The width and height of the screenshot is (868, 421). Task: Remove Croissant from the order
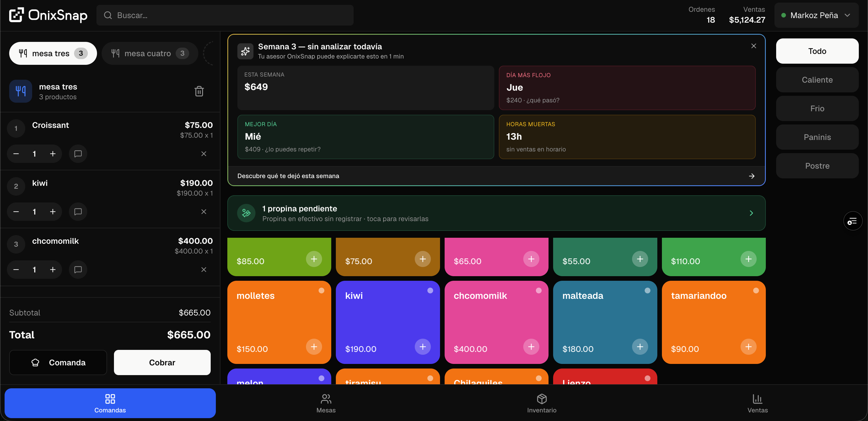point(204,154)
